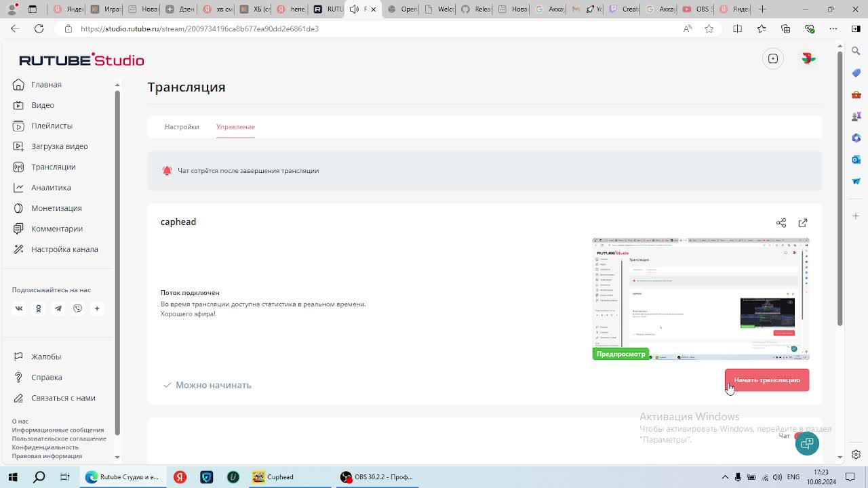
Task: Add page to favorites star icon
Action: [709, 28]
